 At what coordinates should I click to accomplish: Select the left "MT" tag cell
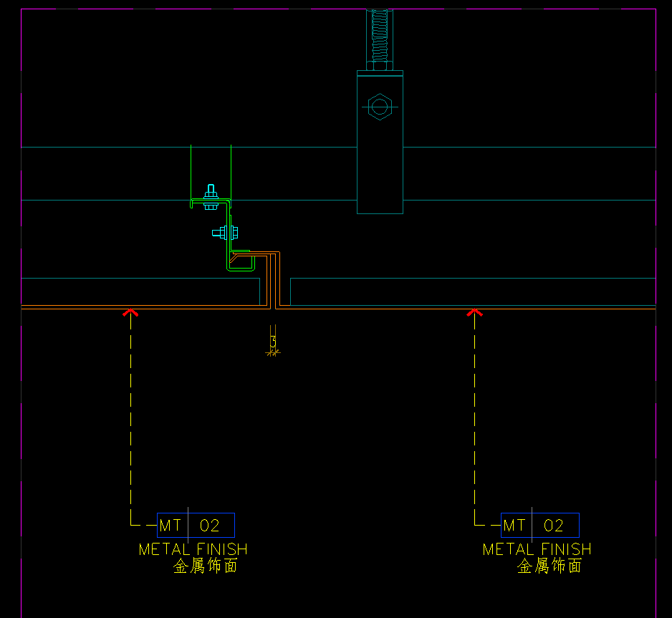(171, 526)
